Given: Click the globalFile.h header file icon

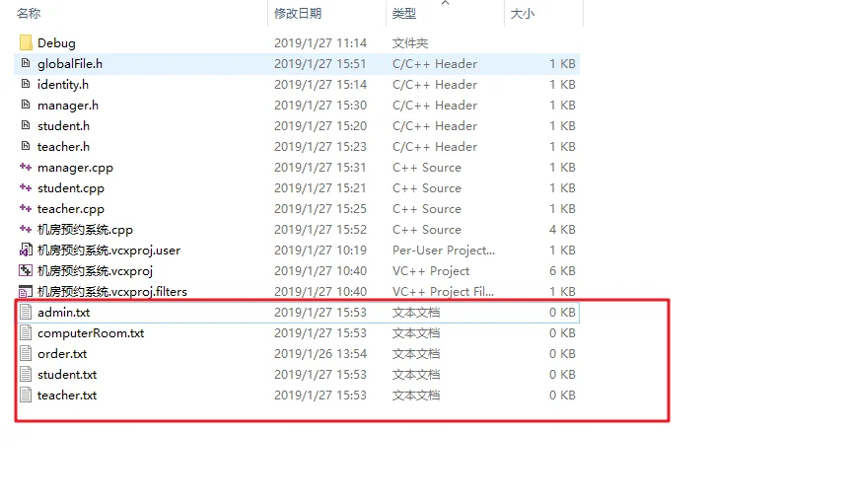Looking at the screenshot, I should (x=26, y=63).
